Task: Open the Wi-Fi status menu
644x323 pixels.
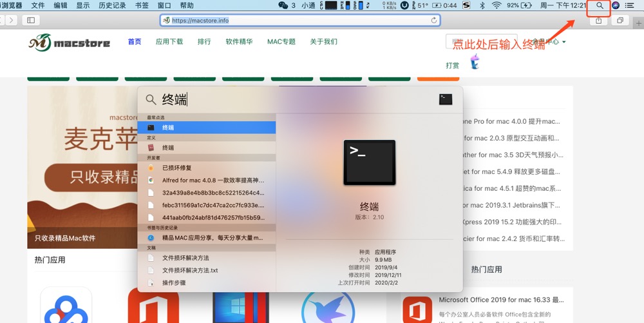Action: 497,6
